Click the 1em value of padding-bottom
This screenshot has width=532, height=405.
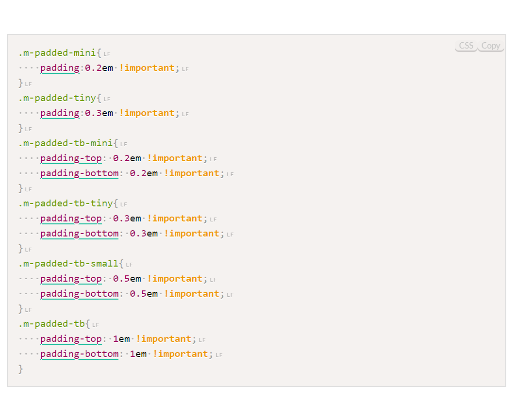[x=138, y=354]
